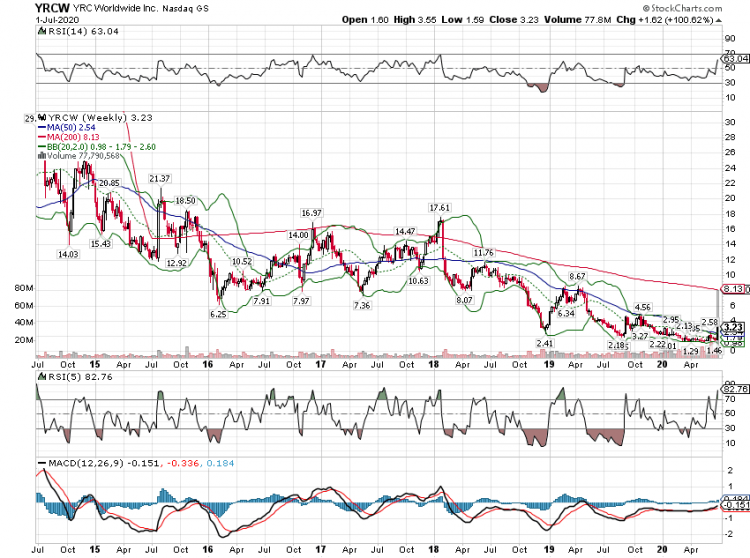
Task: Click the 6.25 low price label
Action: click(218, 314)
